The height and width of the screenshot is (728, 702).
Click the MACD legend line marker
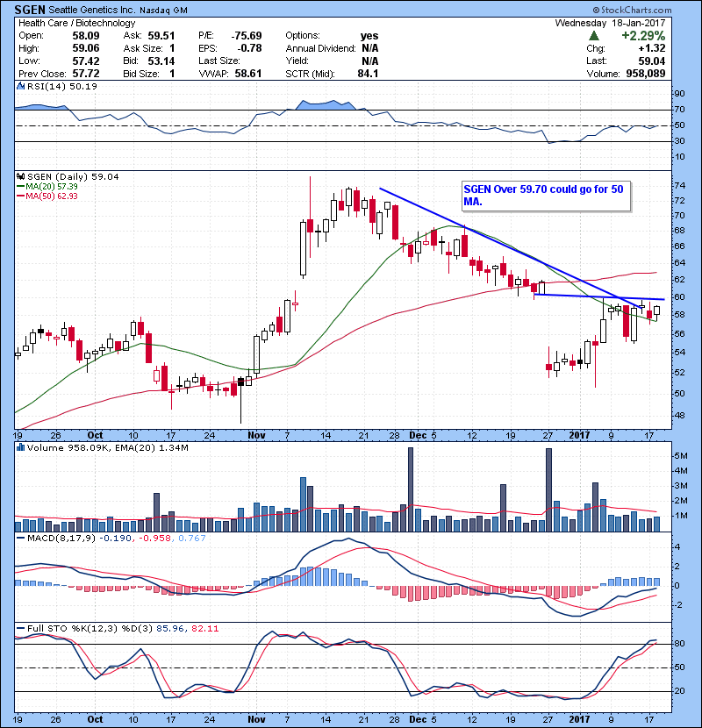coord(20,539)
